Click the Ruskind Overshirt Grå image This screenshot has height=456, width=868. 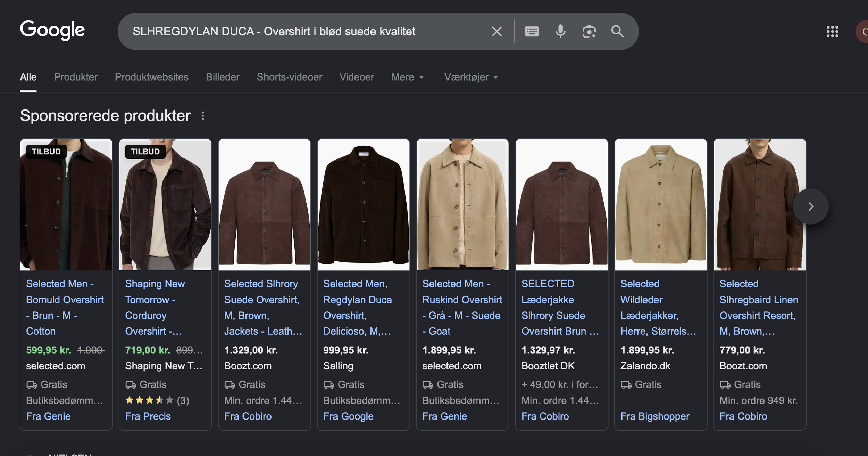pyautogui.click(x=462, y=205)
